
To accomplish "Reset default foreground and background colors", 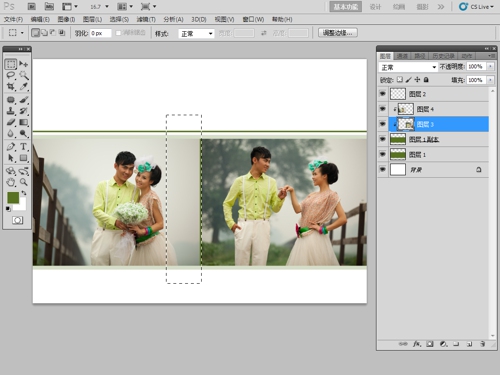I will 8,209.
